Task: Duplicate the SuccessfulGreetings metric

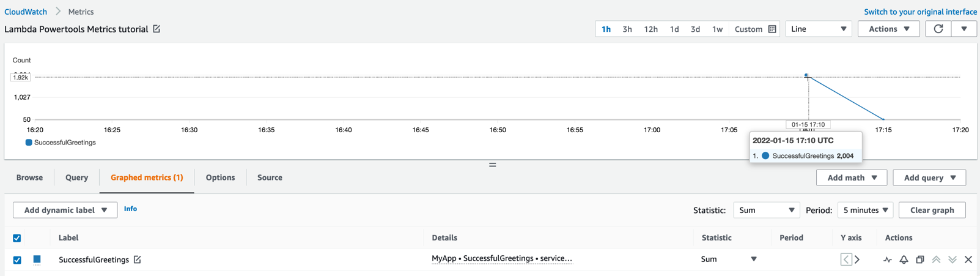Action: (919, 259)
